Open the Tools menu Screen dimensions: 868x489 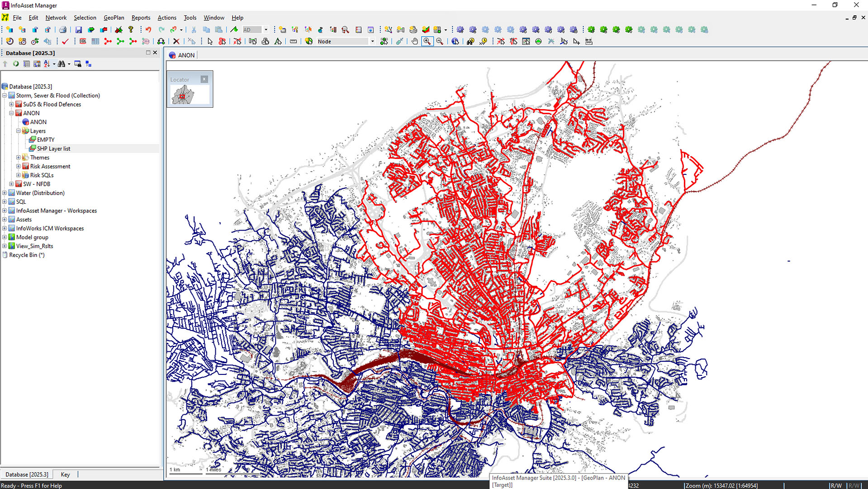[190, 18]
